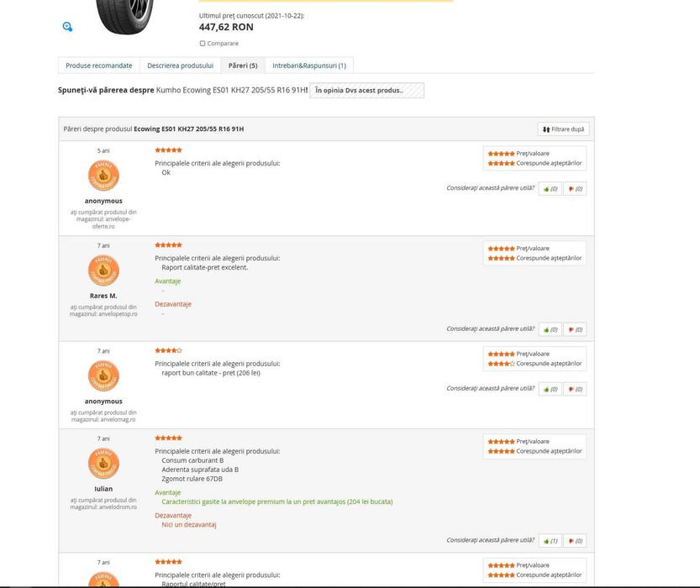Viewport: 700px width, 588px height.
Task: Switch to Produse recomandate tab
Action: click(99, 66)
